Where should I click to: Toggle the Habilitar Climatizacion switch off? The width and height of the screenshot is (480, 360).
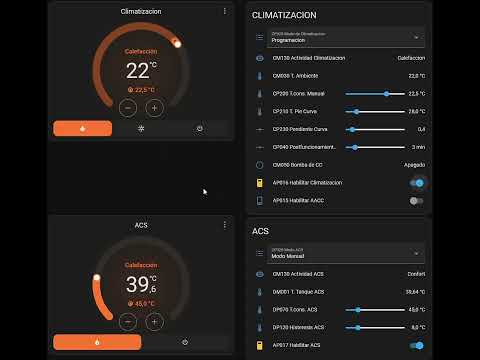click(x=417, y=183)
